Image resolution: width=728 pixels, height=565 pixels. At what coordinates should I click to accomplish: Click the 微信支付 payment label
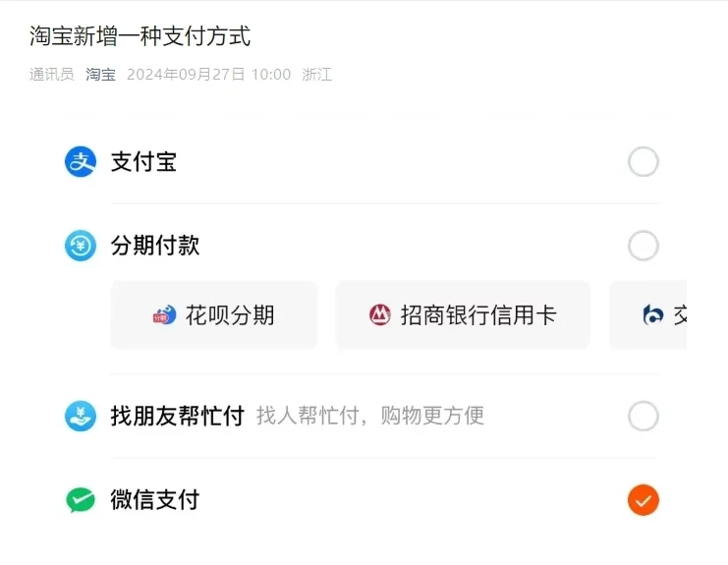pyautogui.click(x=155, y=500)
